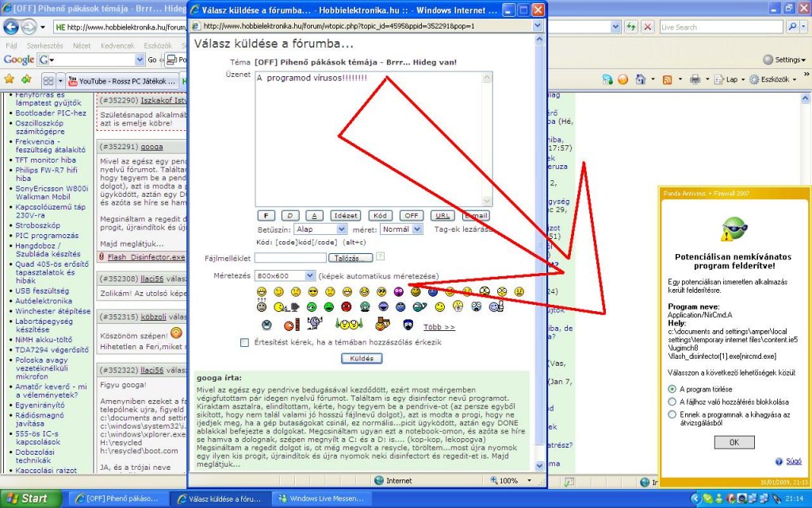
Task: Insert the purple smiley in first row
Action: 399,292
